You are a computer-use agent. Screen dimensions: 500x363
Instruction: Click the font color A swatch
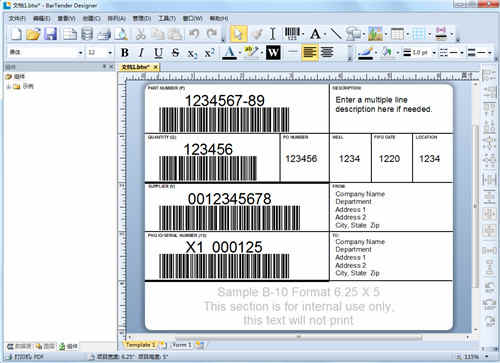(229, 53)
